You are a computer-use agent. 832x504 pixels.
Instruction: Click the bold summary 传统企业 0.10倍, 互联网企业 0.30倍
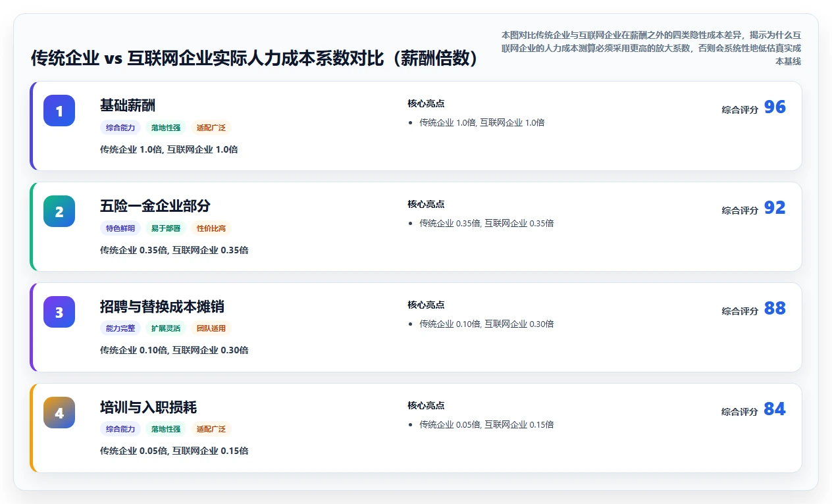[174, 350]
